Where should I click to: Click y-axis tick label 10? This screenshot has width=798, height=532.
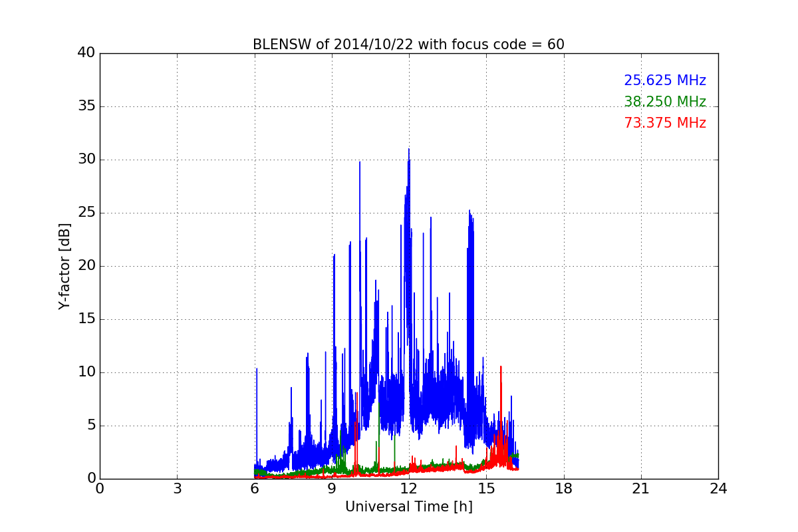(x=87, y=372)
